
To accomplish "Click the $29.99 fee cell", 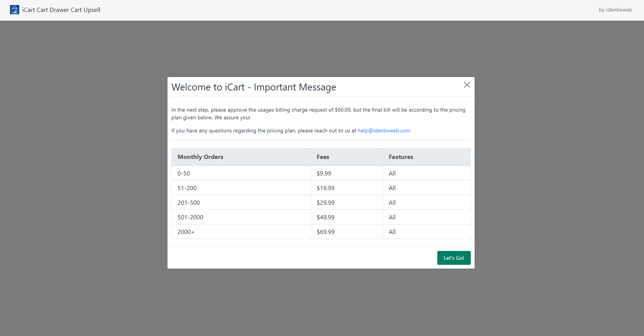I will coord(346,202).
